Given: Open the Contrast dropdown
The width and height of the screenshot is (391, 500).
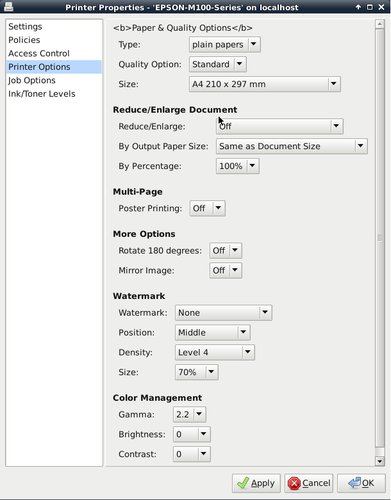Looking at the screenshot, I should pyautogui.click(x=192, y=454).
